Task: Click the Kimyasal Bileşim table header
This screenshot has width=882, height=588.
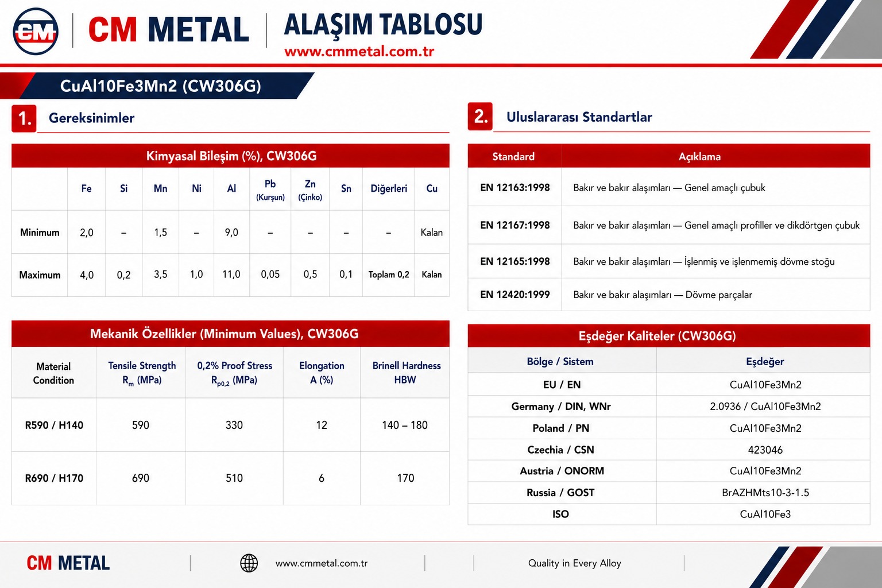Action: 230,156
